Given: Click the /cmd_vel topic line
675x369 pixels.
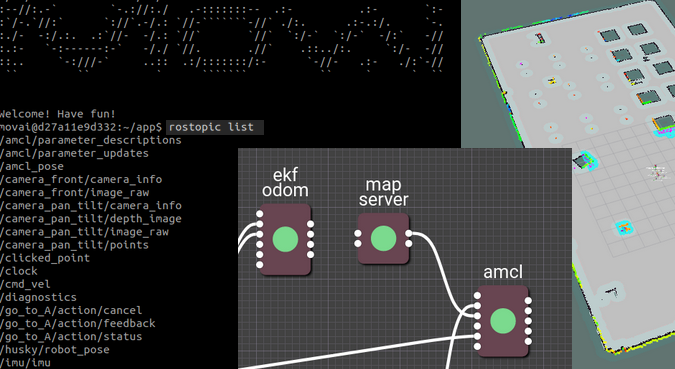Looking at the screenshot, I should pyautogui.click(x=25, y=284).
